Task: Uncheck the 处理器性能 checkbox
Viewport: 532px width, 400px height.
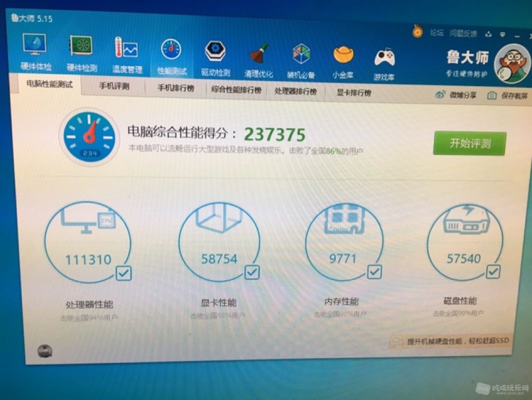Action: tap(123, 273)
